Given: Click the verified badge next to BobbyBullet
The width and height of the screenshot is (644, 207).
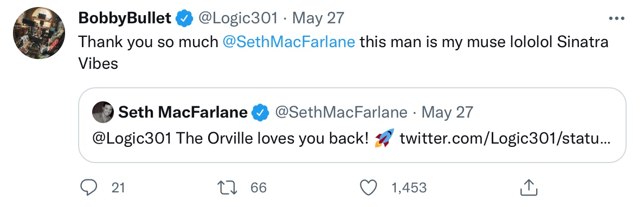Looking at the screenshot, I should (x=185, y=18).
